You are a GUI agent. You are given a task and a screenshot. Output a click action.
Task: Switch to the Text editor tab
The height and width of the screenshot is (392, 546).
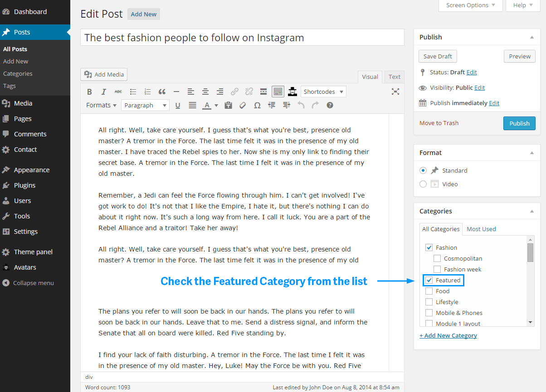tap(395, 77)
